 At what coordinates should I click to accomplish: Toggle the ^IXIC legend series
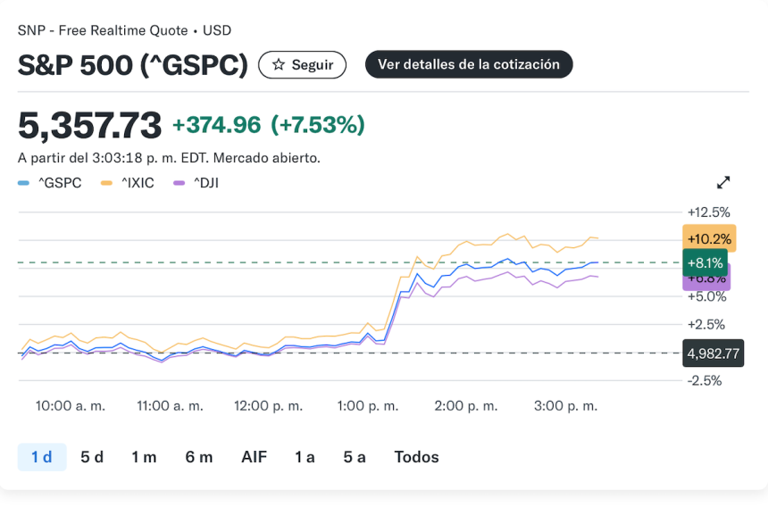(x=128, y=183)
